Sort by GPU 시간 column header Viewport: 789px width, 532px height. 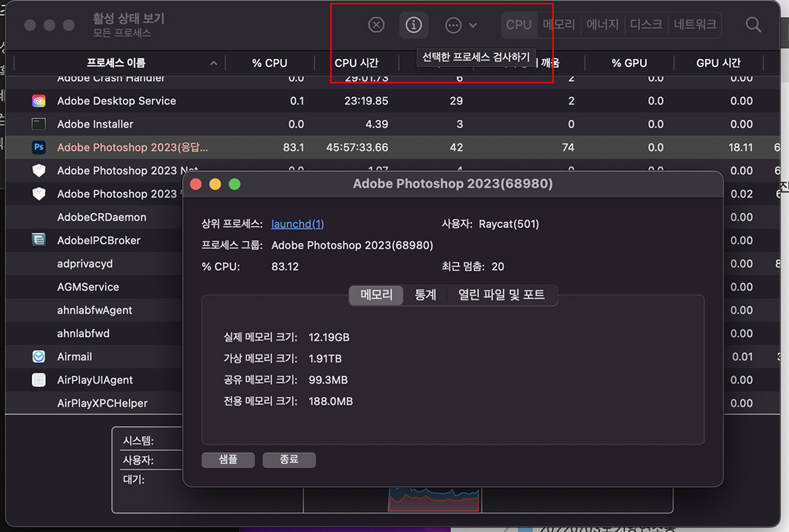pyautogui.click(x=718, y=63)
